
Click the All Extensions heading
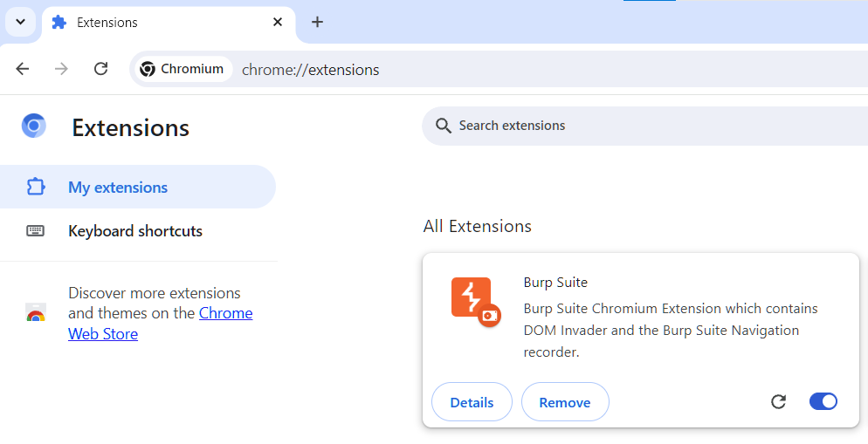coord(477,226)
